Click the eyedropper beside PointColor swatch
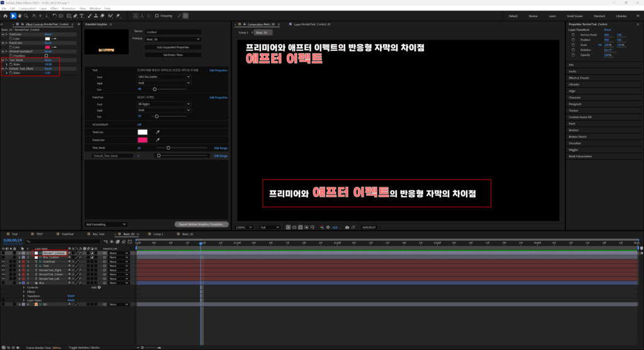The height and width of the screenshot is (350, 644). [158, 139]
